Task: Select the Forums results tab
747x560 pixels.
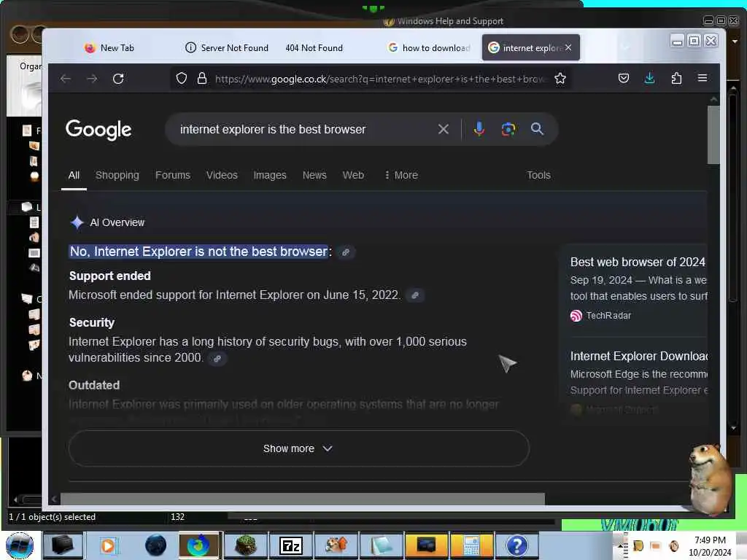Action: click(173, 175)
